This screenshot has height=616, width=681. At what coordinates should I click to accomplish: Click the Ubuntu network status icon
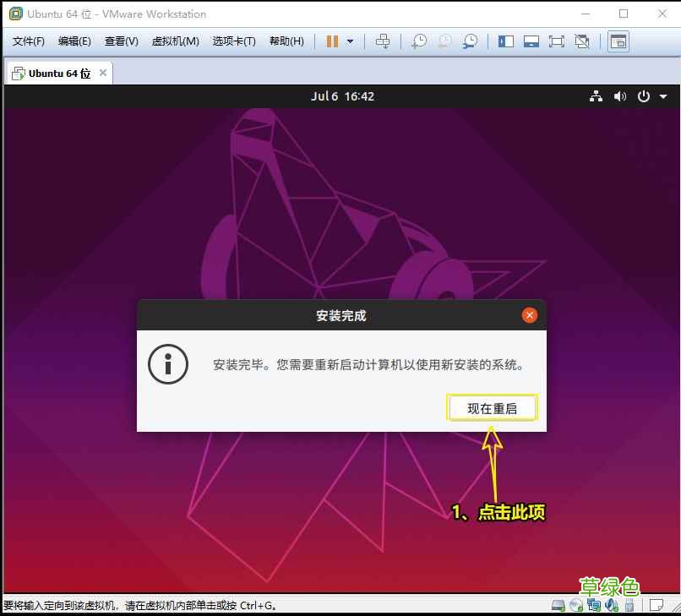pos(596,96)
